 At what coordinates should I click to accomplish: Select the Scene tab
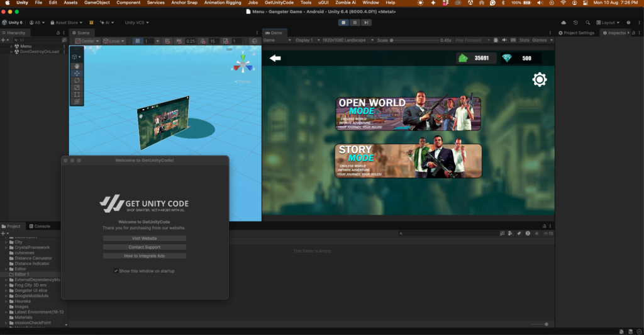pyautogui.click(x=81, y=33)
